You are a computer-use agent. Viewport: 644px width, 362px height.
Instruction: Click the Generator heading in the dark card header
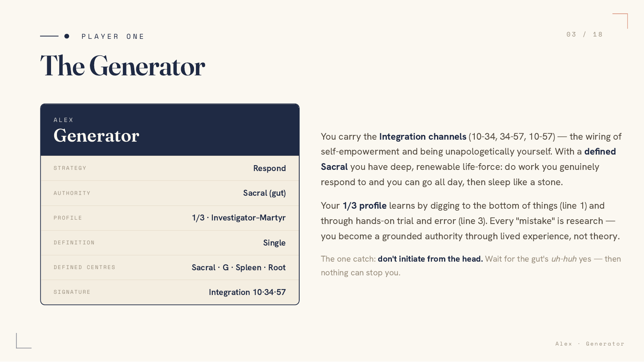pyautogui.click(x=96, y=136)
